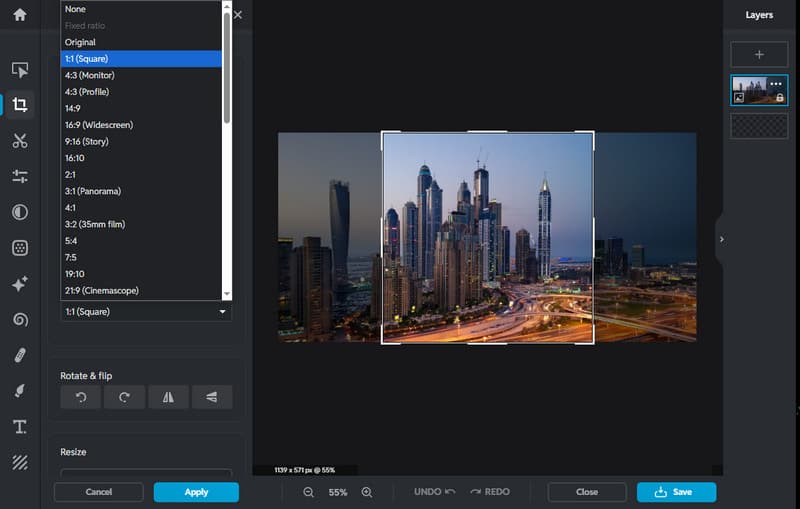Apply the crop

tap(196, 492)
